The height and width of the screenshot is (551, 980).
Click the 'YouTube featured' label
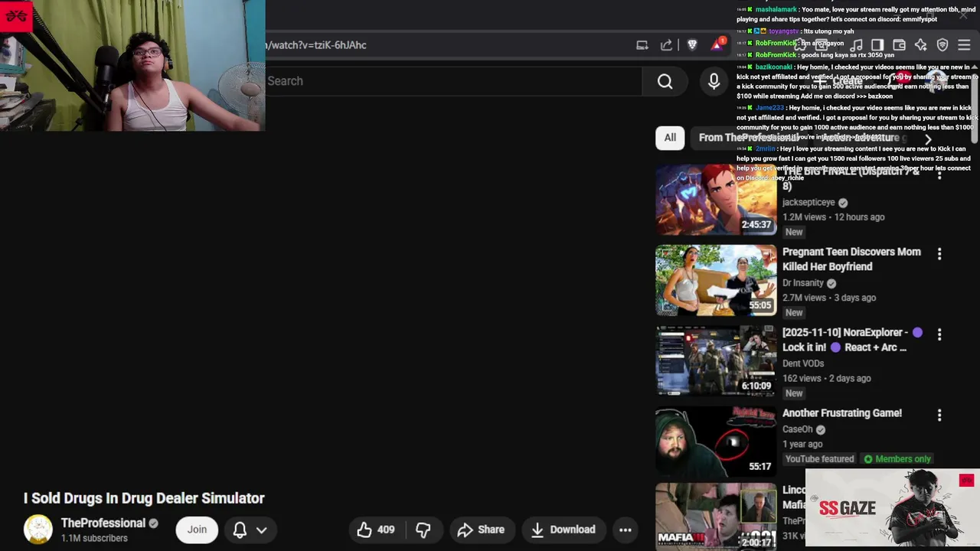tap(819, 459)
